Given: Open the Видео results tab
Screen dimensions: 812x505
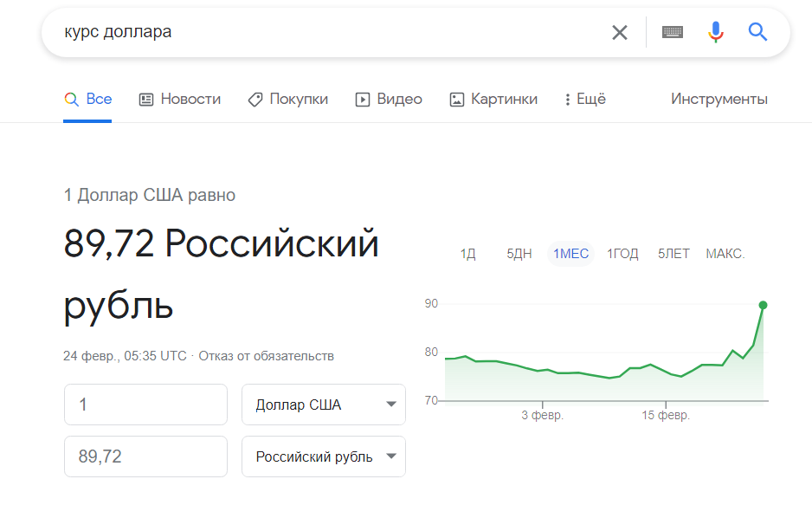Looking at the screenshot, I should [389, 100].
